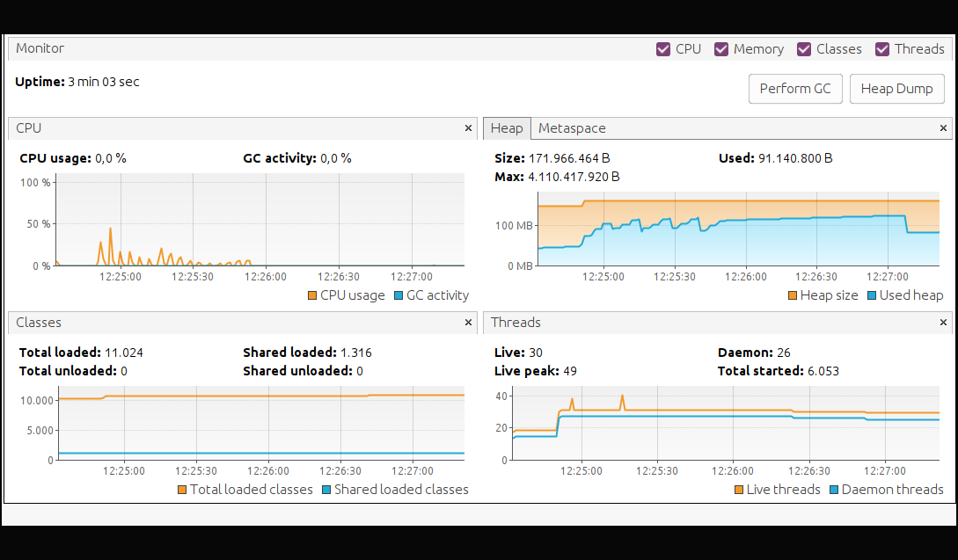Click the Monitor view title
This screenshot has height=560, width=958.
(40, 48)
